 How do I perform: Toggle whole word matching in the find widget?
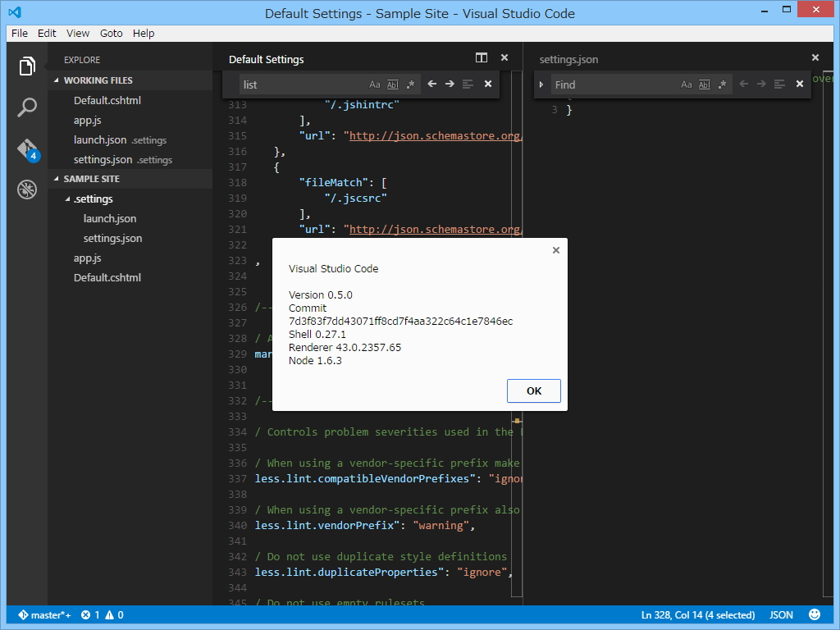tap(391, 84)
